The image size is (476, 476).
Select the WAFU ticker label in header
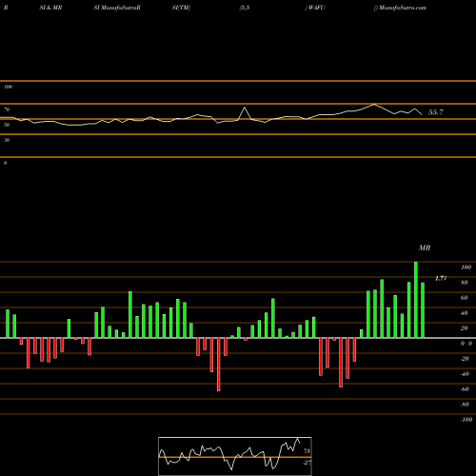(x=316, y=8)
